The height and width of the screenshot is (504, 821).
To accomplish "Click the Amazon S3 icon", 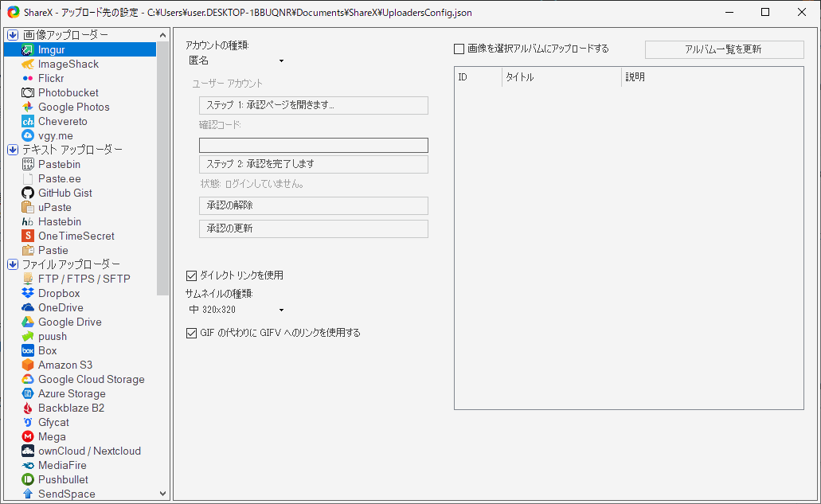I will click(28, 365).
